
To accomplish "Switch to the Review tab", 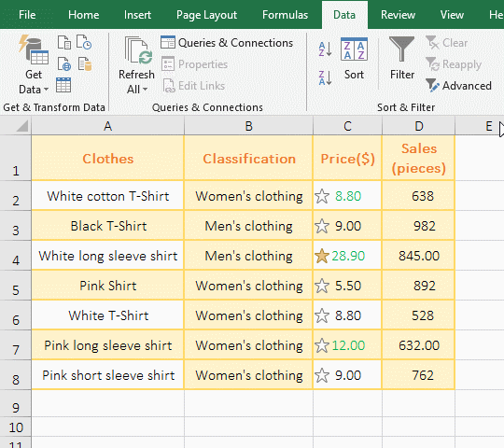I will (x=398, y=15).
